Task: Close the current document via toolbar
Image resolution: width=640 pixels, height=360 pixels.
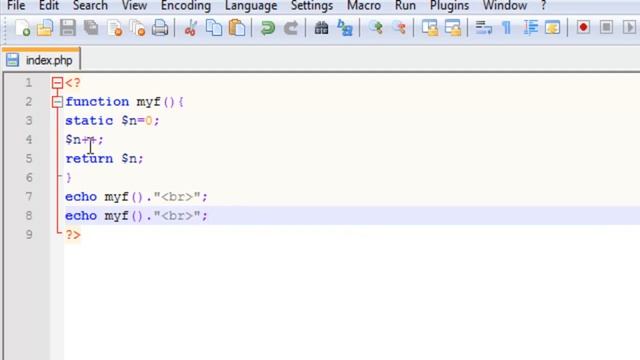Action: [x=115, y=28]
